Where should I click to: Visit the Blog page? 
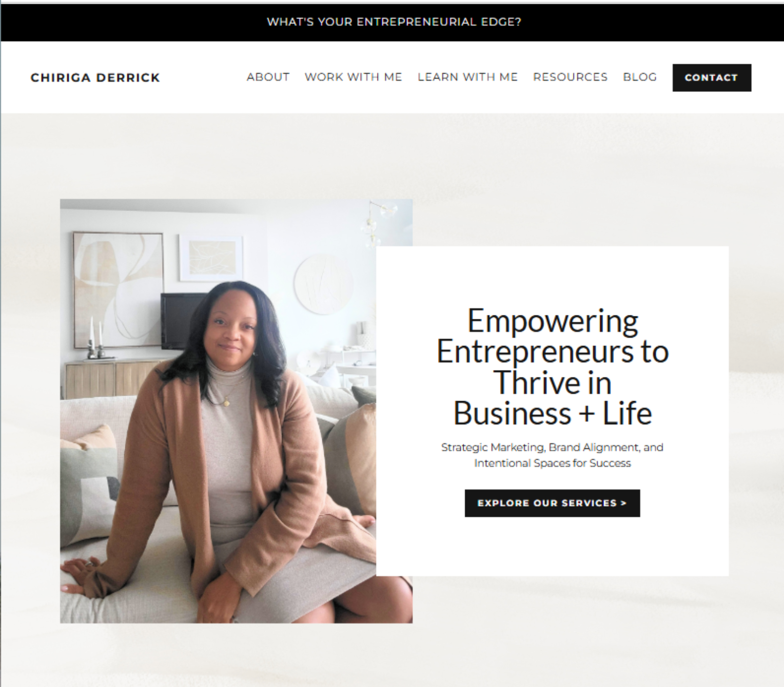(x=640, y=77)
